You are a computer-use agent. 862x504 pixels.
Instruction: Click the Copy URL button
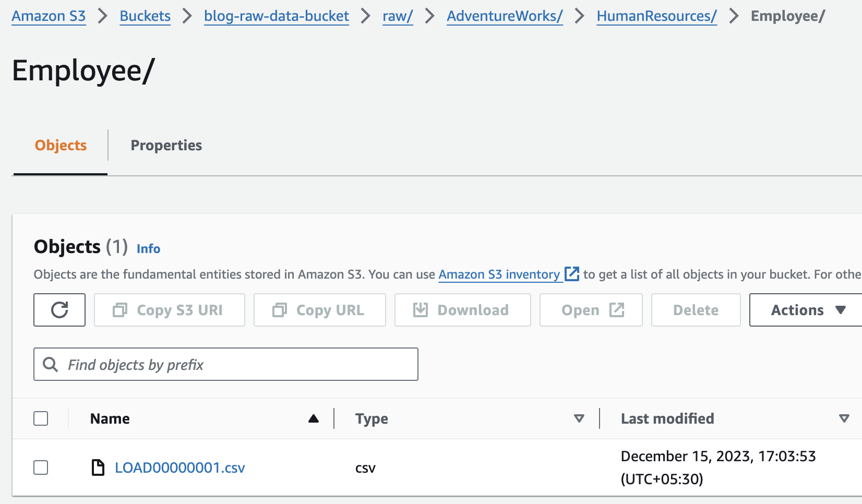pos(320,310)
